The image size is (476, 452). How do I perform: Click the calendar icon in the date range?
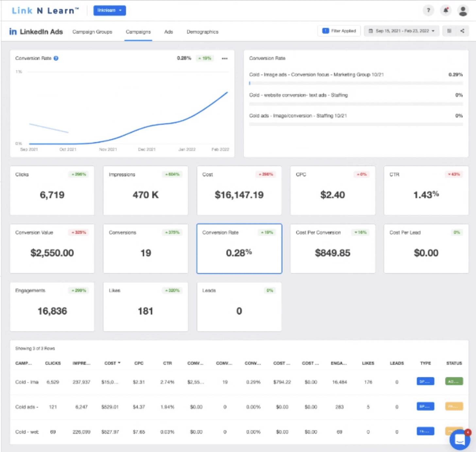pyautogui.click(x=371, y=31)
